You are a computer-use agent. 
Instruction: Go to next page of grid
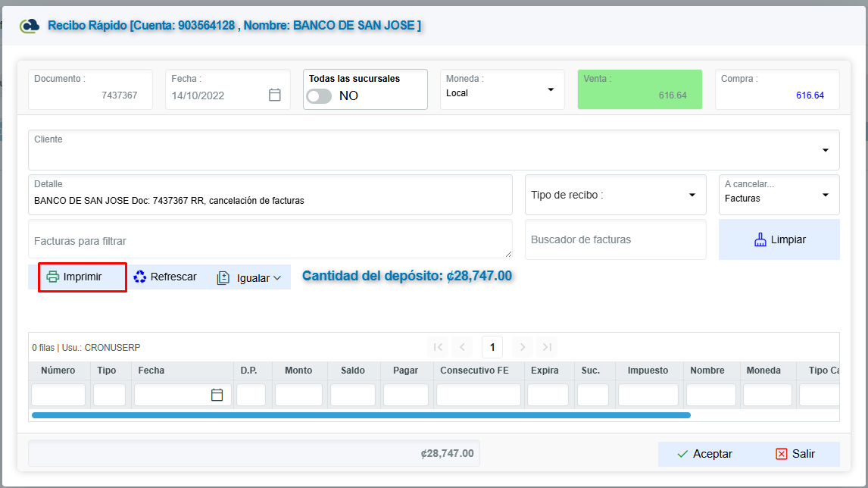click(x=522, y=347)
